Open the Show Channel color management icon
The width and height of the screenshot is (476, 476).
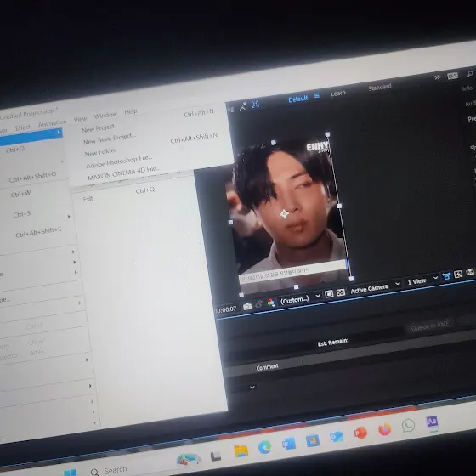click(x=271, y=303)
